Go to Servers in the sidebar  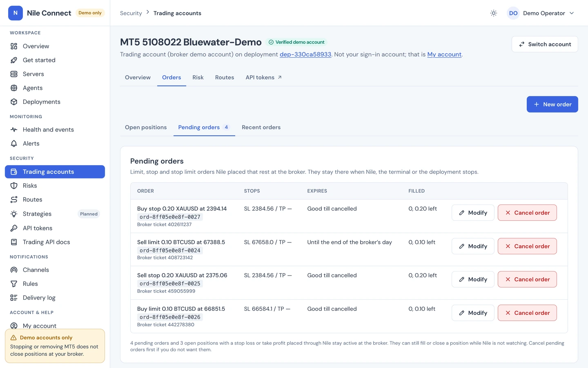55,74
